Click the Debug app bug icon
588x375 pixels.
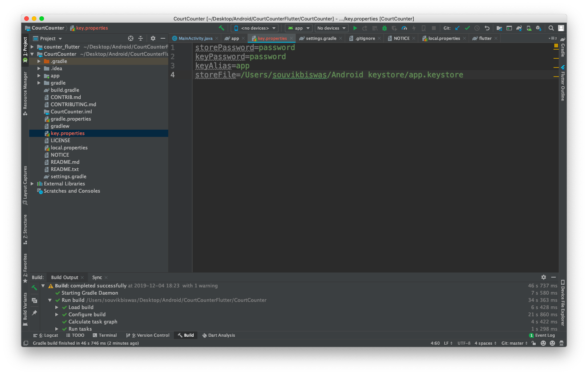click(384, 28)
